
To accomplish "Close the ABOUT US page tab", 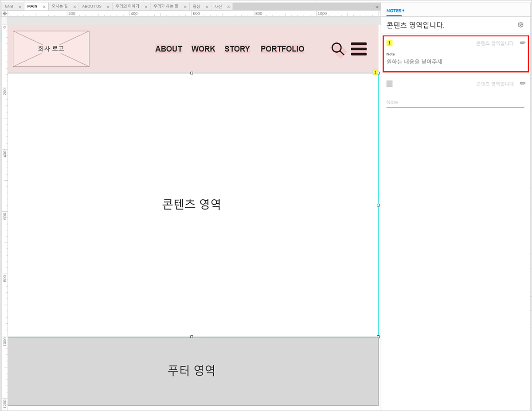I will click(108, 7).
